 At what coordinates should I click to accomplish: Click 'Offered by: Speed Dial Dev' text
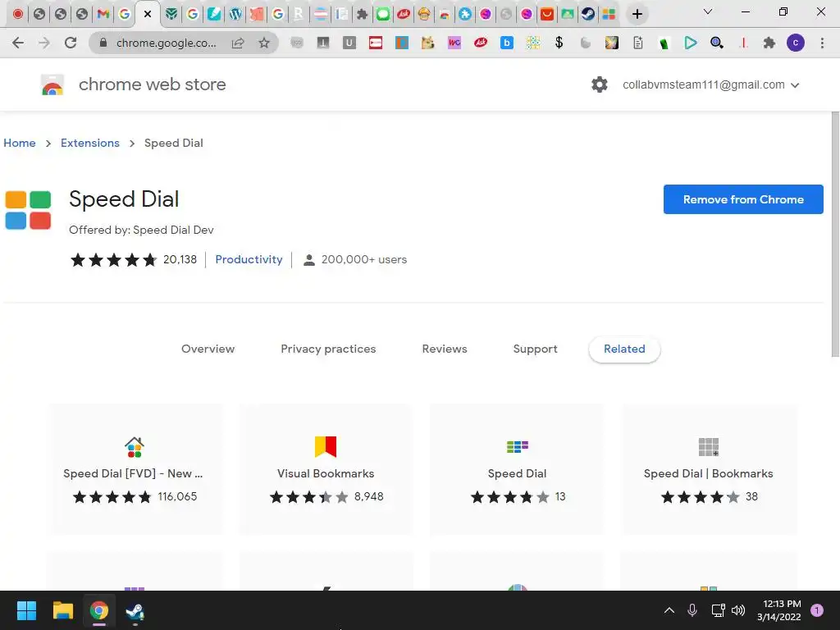141,230
